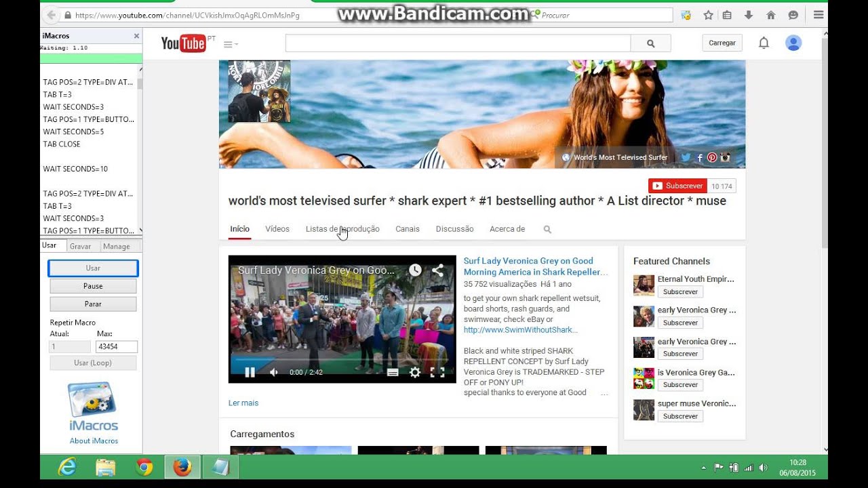
Task: Open Google Chrome from the taskbar
Action: tap(144, 468)
